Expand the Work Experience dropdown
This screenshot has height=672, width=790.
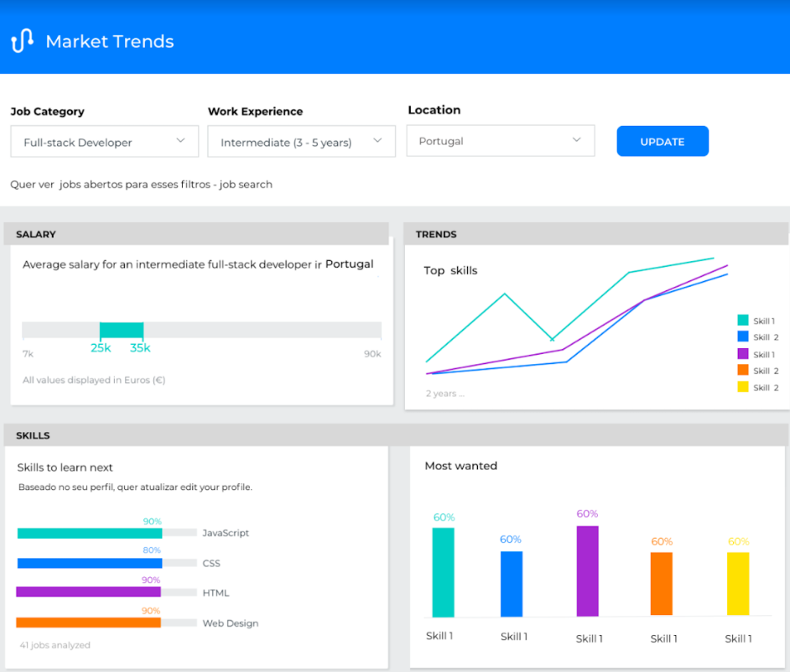[301, 142]
